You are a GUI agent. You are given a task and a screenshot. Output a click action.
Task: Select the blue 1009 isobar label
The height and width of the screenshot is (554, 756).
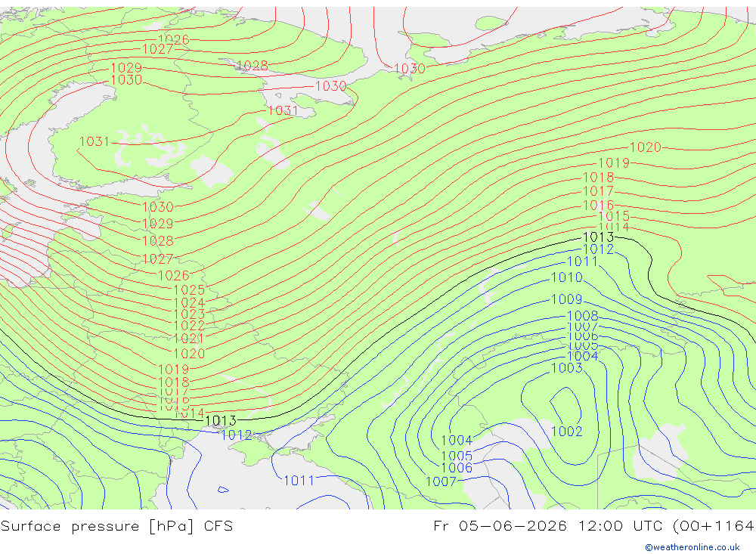pyautogui.click(x=566, y=299)
